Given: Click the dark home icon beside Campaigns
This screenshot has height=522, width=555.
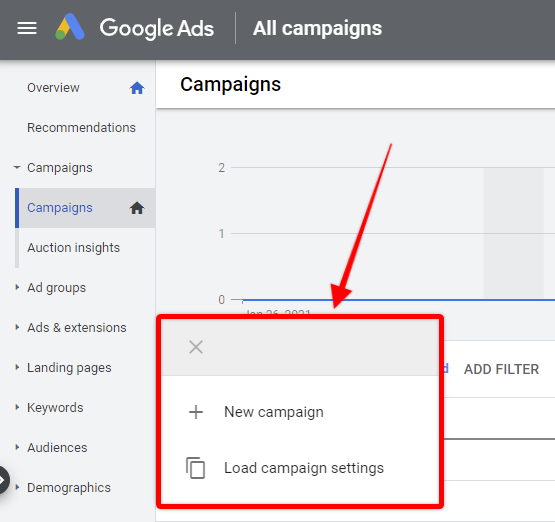Looking at the screenshot, I should click(137, 208).
